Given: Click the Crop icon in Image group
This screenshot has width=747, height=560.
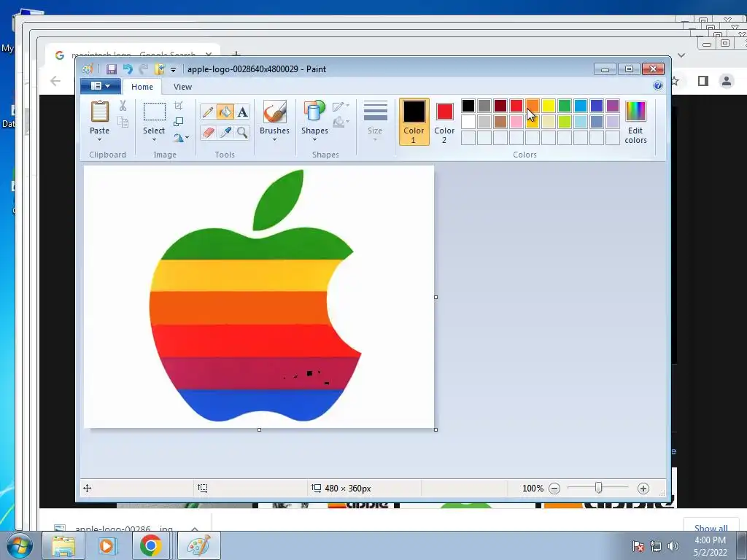Looking at the screenshot, I should [x=178, y=106].
